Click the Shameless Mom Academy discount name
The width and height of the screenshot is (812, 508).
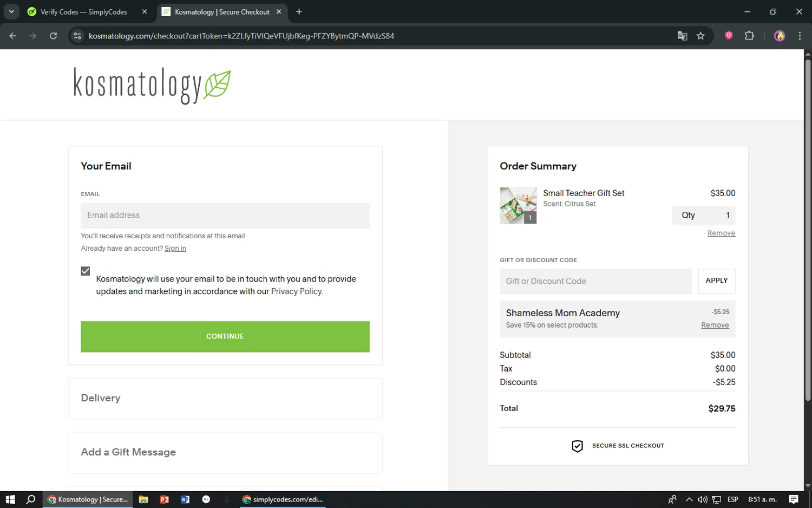563,313
